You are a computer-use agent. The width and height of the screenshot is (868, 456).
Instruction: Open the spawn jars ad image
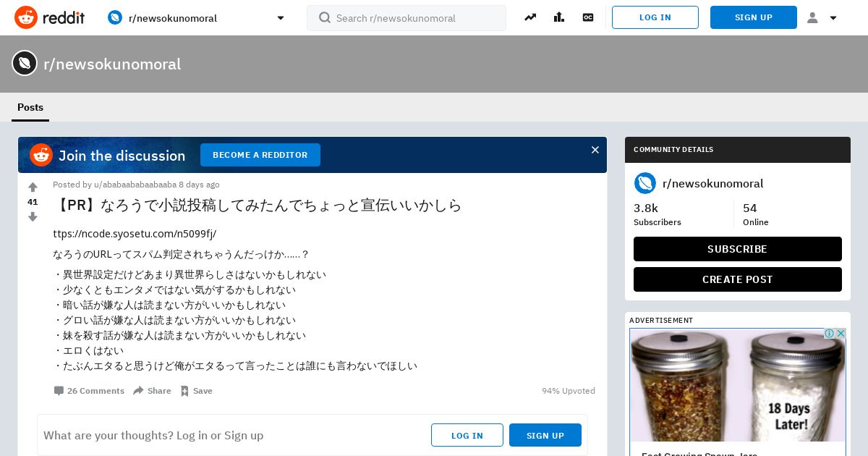[738, 385]
